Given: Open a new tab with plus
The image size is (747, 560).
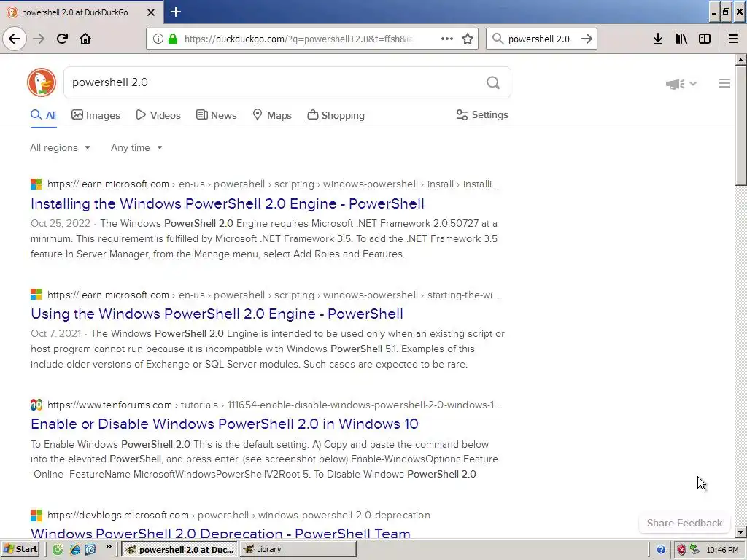Looking at the screenshot, I should click(x=175, y=12).
